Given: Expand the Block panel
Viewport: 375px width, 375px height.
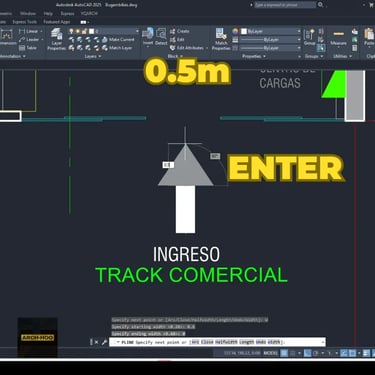Looking at the screenshot, I should (x=175, y=56).
